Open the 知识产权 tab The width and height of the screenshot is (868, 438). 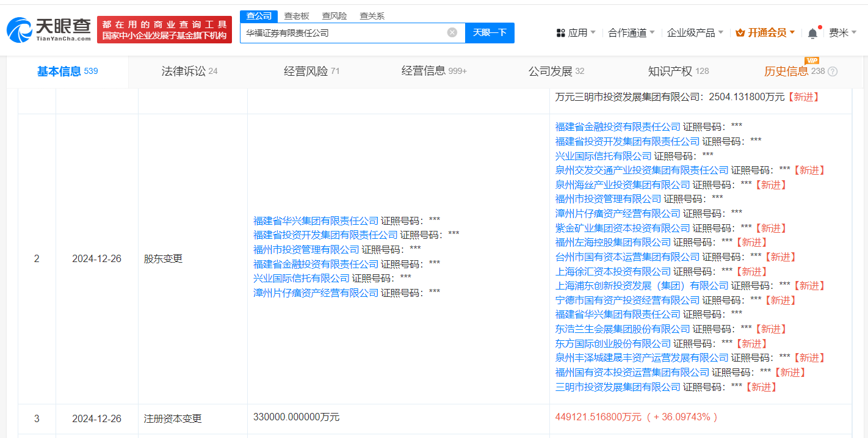pos(678,71)
